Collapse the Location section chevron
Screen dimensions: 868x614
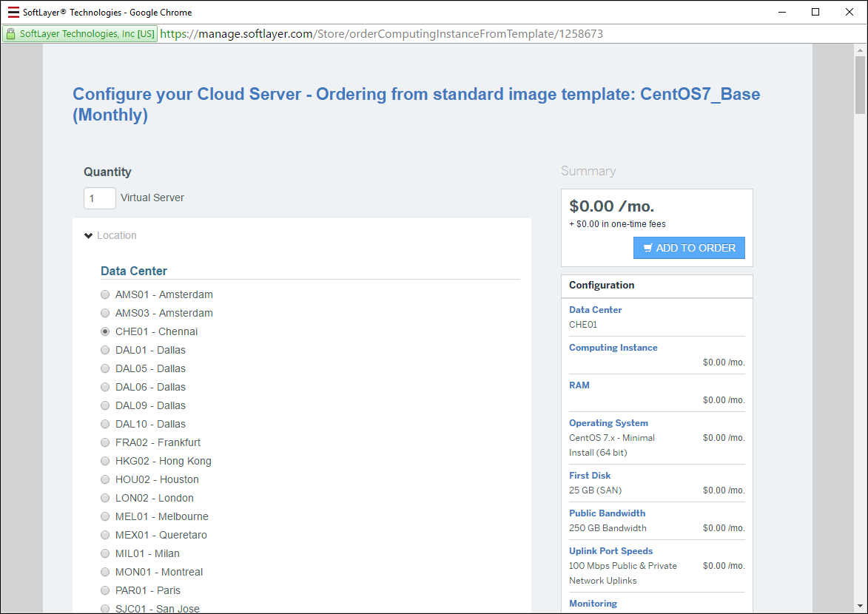pyautogui.click(x=89, y=235)
